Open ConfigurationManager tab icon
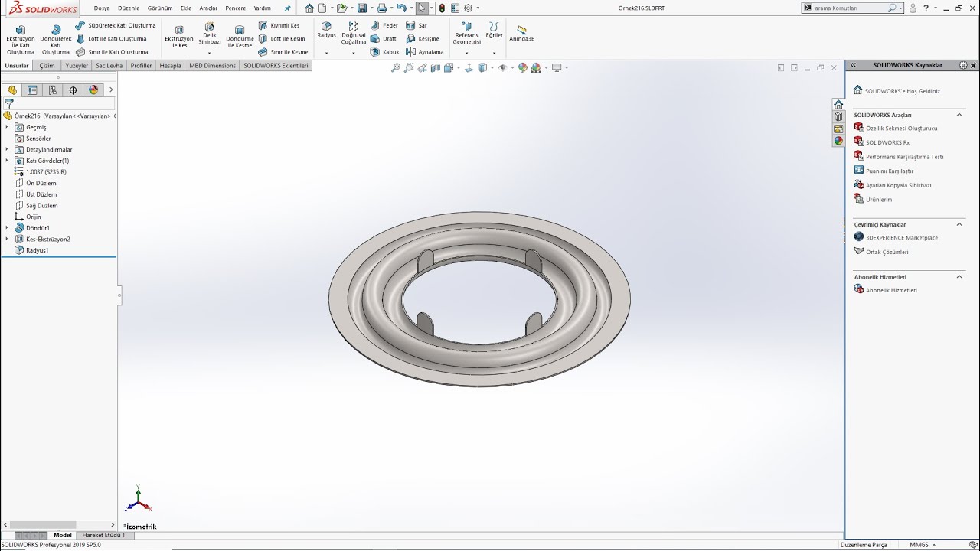This screenshot has width=980, height=551. pos(53,90)
